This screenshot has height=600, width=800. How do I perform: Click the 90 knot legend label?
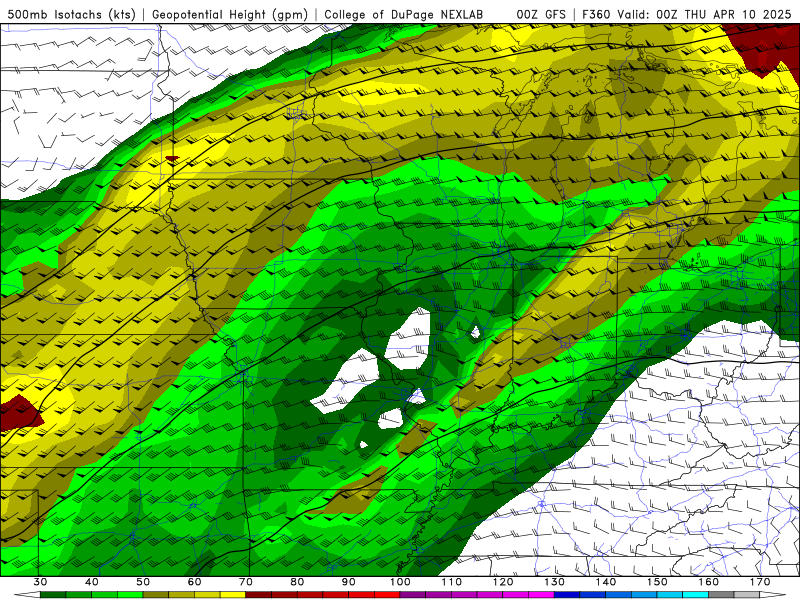point(348,582)
